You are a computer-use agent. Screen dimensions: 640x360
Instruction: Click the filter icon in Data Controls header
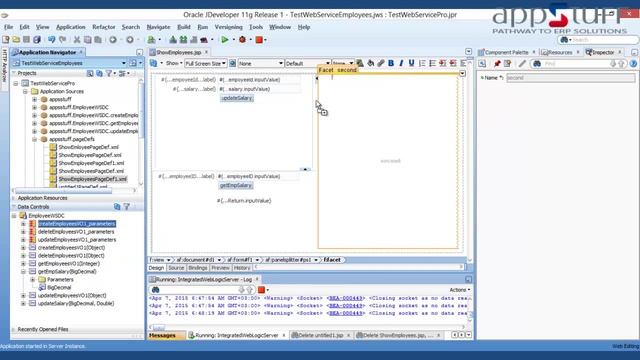point(127,207)
